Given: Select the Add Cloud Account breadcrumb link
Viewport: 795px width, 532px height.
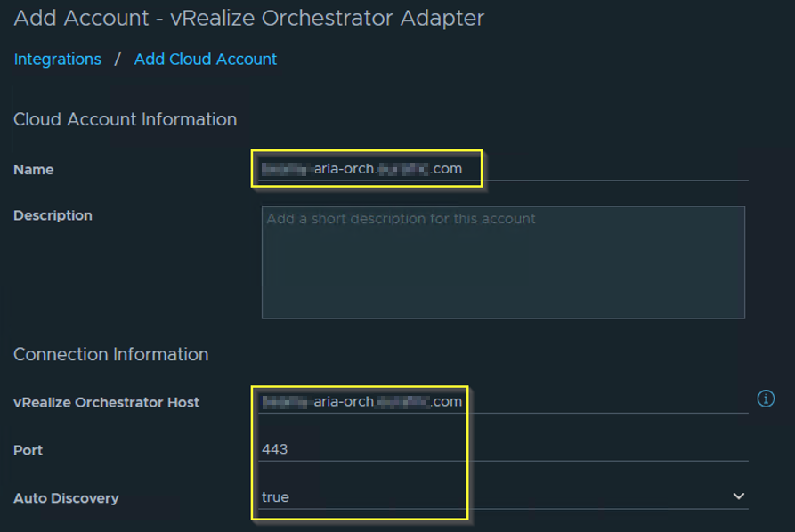Looking at the screenshot, I should tap(205, 59).
